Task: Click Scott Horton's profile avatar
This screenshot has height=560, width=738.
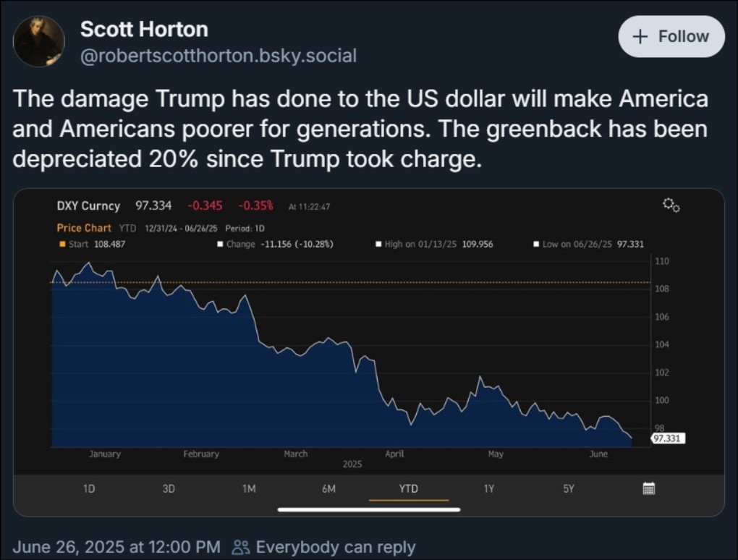Action: [x=39, y=41]
